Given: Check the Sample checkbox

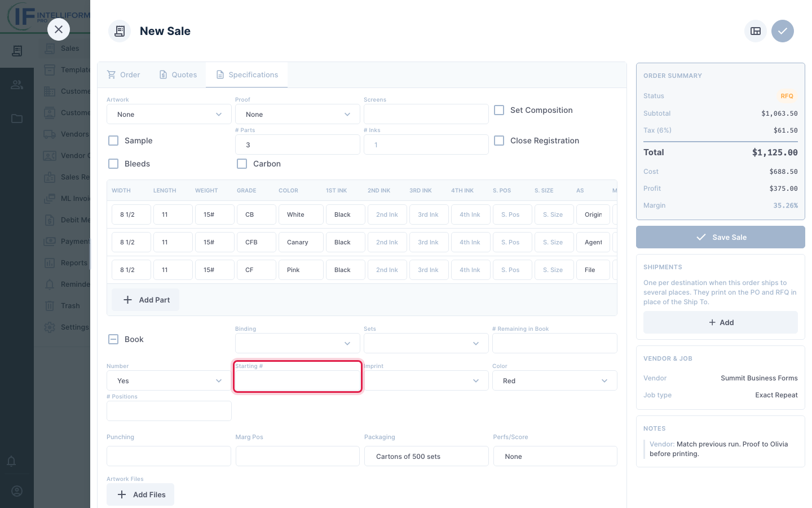Looking at the screenshot, I should [113, 141].
